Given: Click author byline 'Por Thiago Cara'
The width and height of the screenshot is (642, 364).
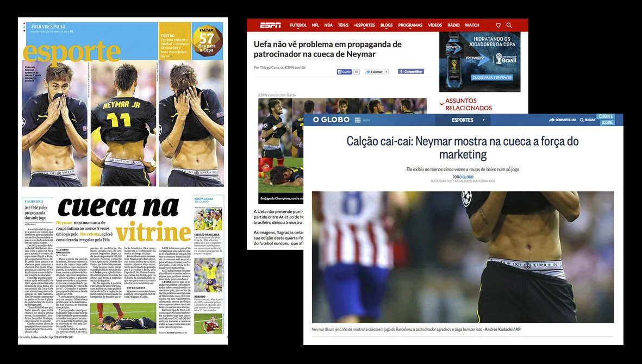Looking at the screenshot, I should (279, 67).
